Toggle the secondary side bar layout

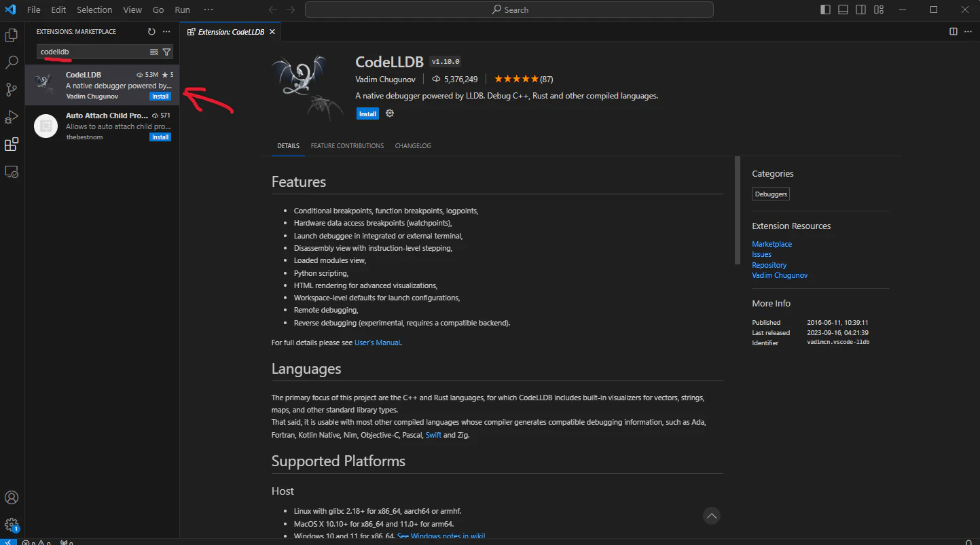pyautogui.click(x=860, y=10)
